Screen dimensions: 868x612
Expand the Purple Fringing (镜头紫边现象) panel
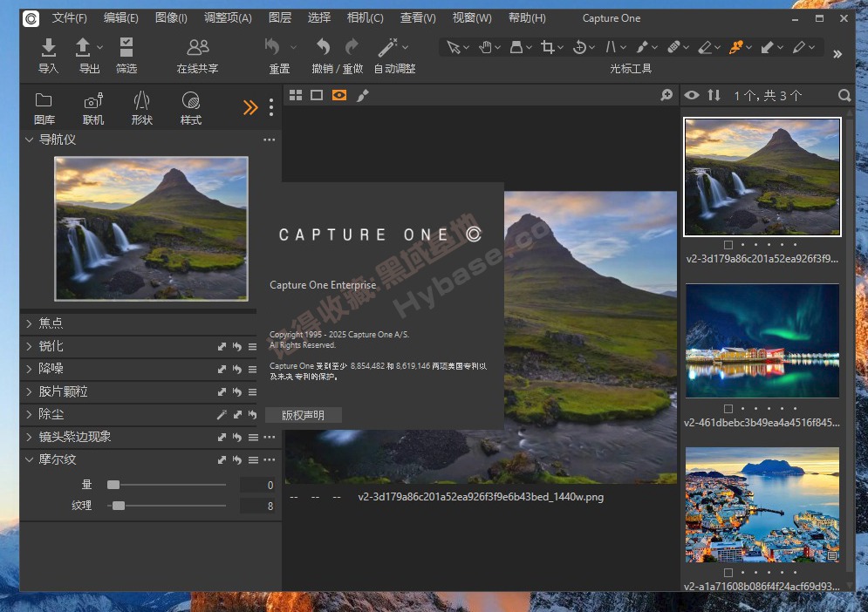click(x=29, y=437)
